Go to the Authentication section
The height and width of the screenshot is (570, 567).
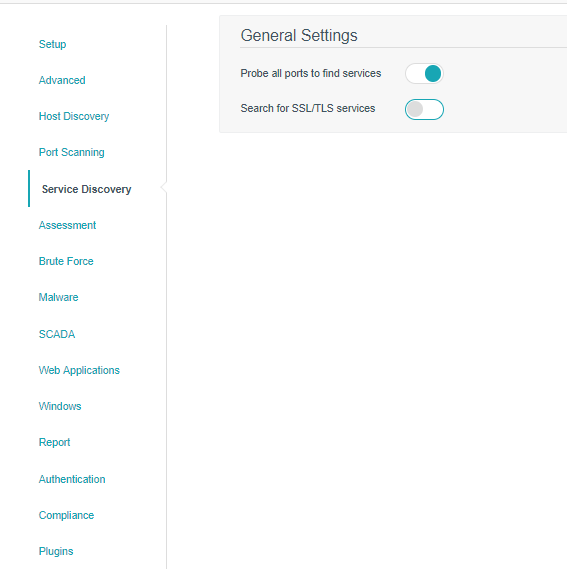pos(72,479)
